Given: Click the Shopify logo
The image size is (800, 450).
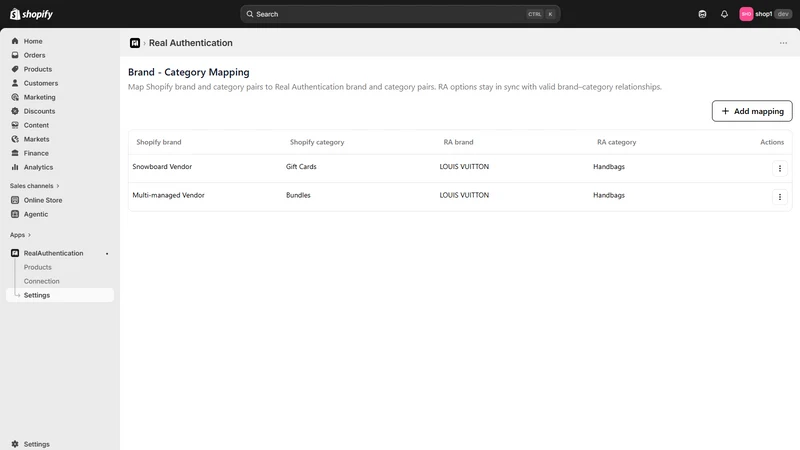Looking at the screenshot, I should tap(31, 14).
